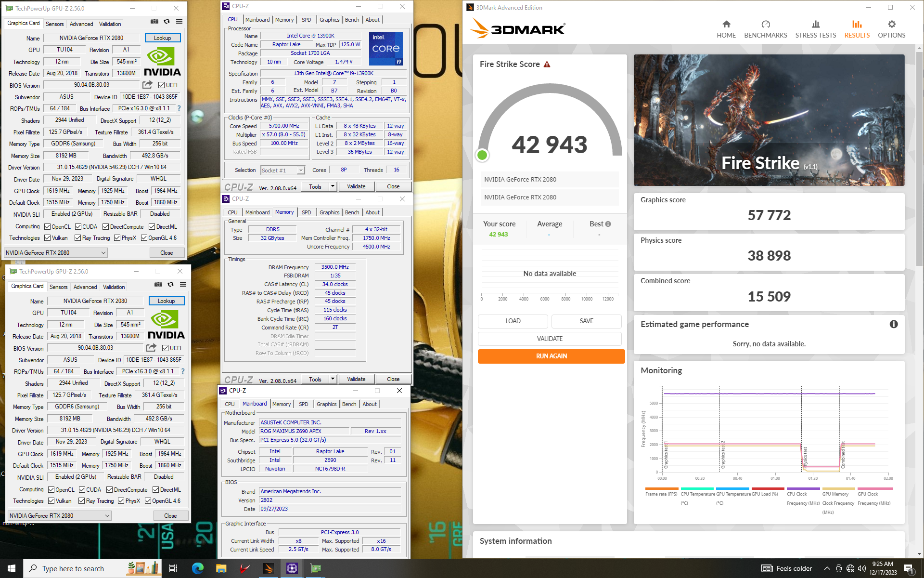Screen dimensions: 924x578
Task: Click the BIOS export icon in bottom GPU-Z
Action: click(x=151, y=348)
